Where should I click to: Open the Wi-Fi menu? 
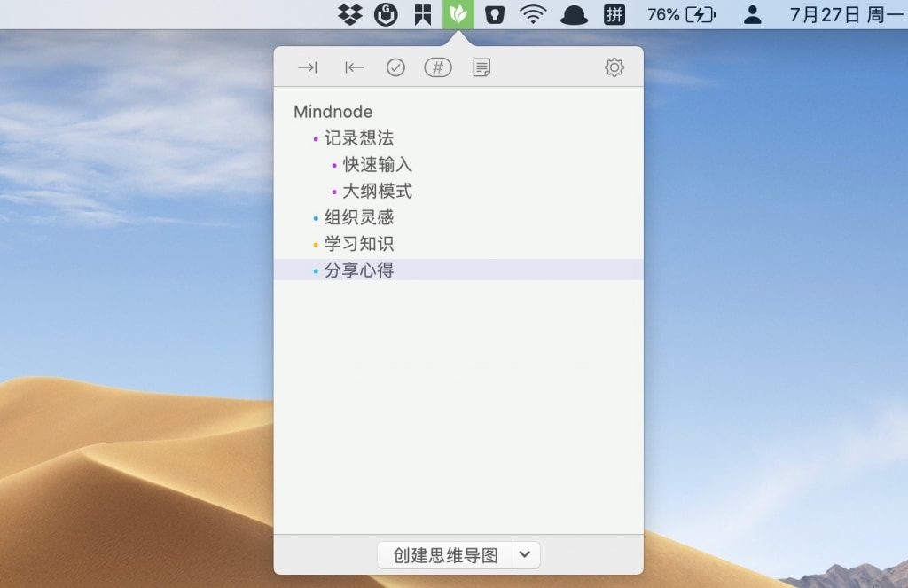point(533,14)
